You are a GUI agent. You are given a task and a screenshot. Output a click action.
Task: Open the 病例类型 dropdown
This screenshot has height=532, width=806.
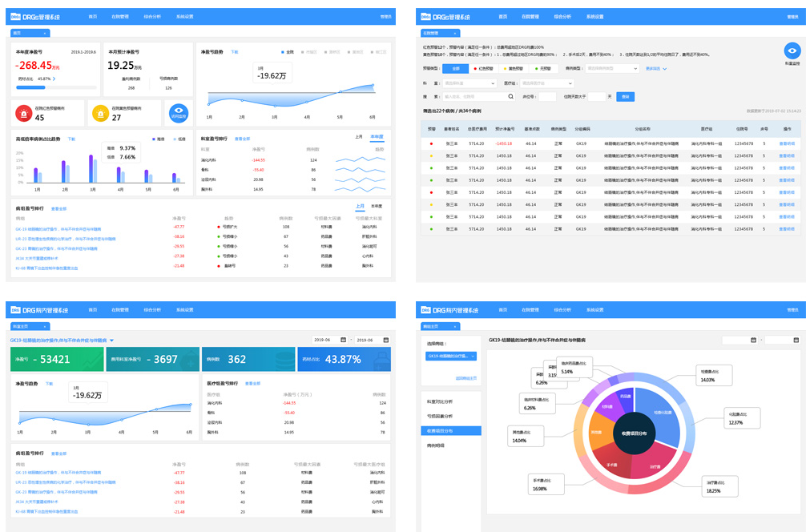[x=611, y=68]
